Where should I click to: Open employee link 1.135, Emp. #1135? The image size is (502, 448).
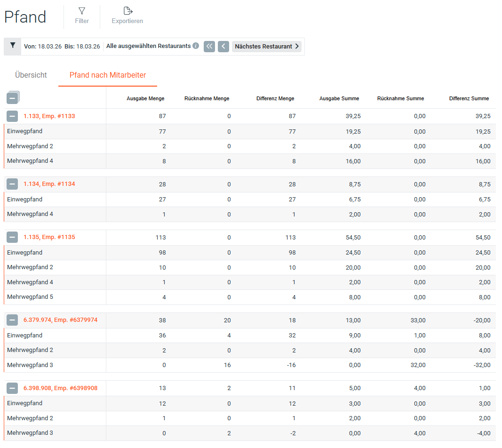click(x=49, y=237)
